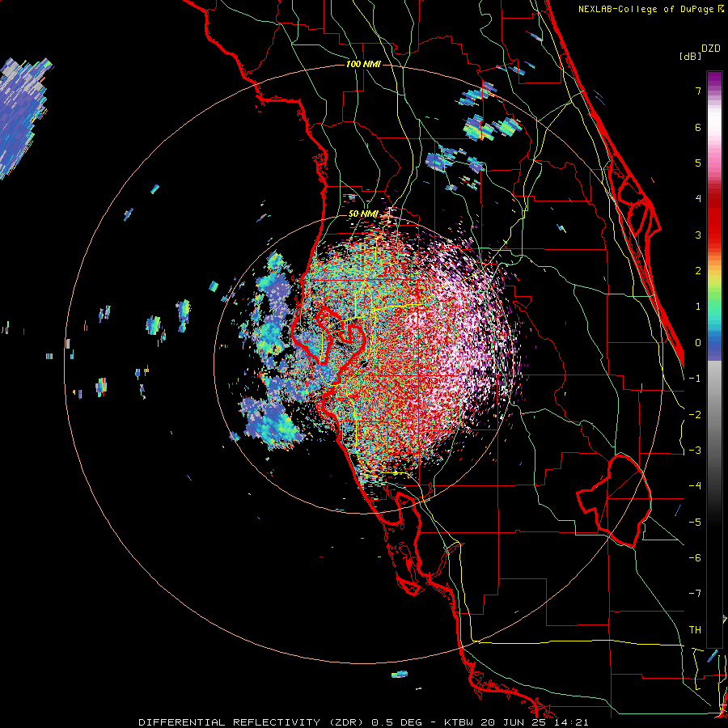Click the -2 value on color scale
Image resolution: width=728 pixels, height=728 pixels.
[x=695, y=415]
